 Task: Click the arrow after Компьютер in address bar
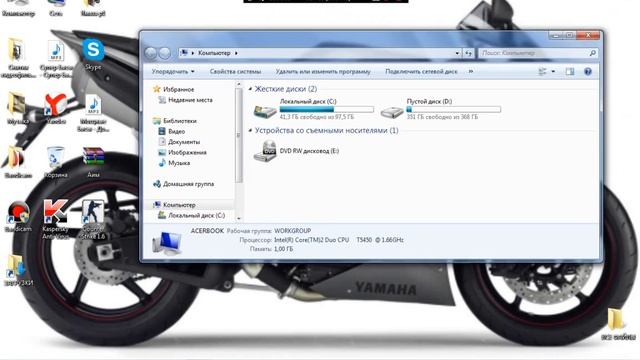(x=236, y=53)
